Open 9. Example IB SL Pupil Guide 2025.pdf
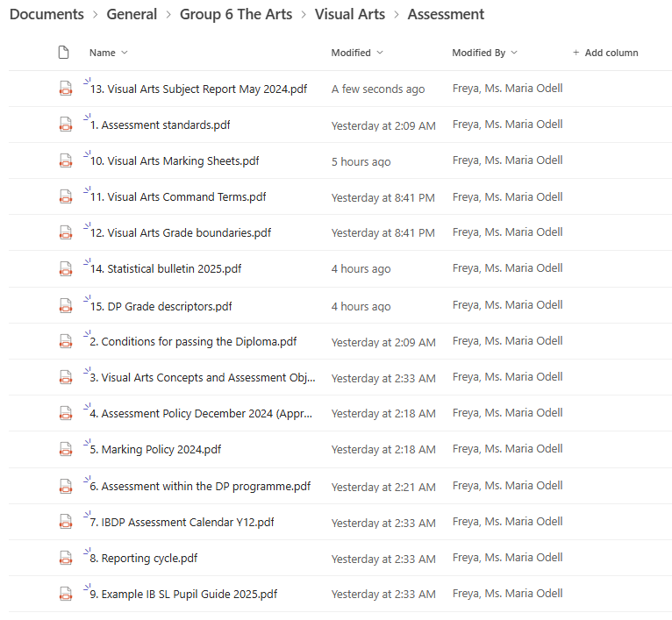Viewport: 672px width, 620px height. 183,595
